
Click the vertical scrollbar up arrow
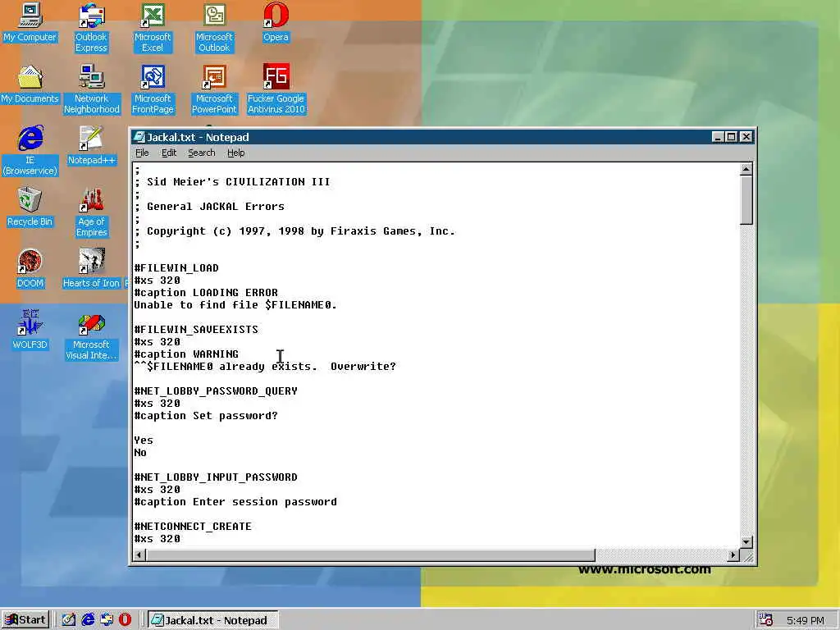746,169
